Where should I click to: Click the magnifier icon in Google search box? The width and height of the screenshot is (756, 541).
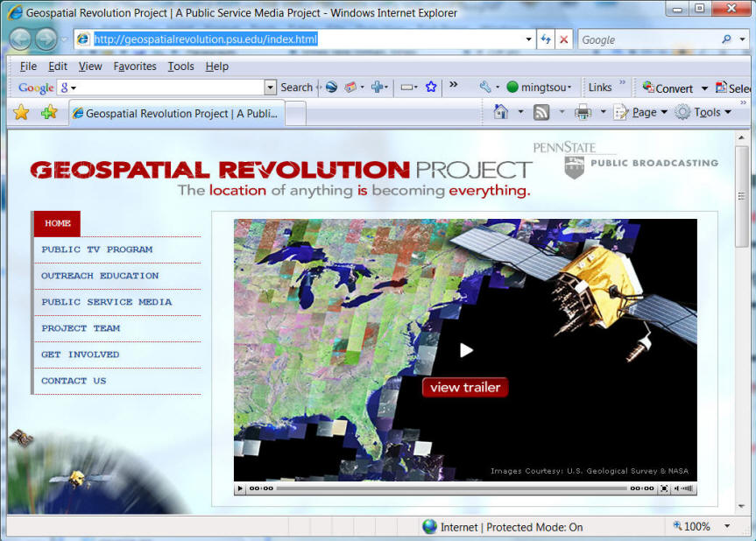726,39
